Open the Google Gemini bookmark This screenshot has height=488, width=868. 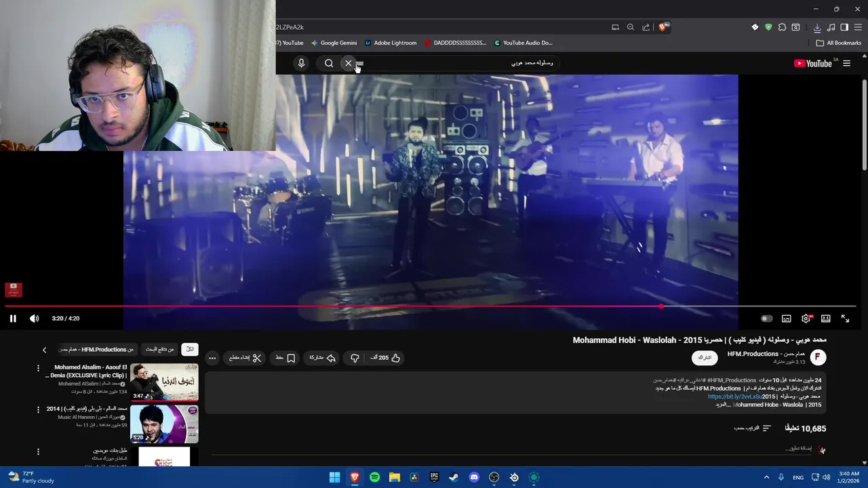click(x=334, y=43)
